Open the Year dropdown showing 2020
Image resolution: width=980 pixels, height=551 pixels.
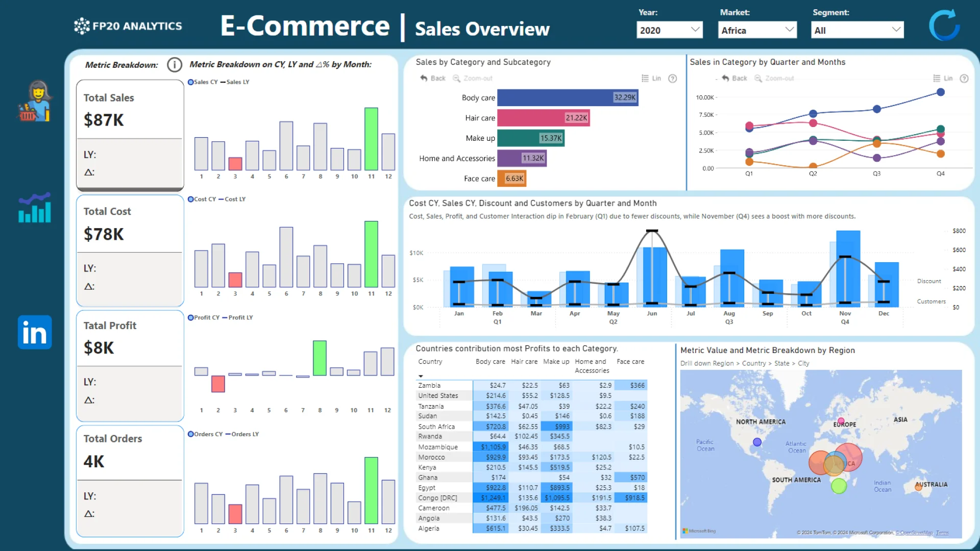[x=669, y=30]
